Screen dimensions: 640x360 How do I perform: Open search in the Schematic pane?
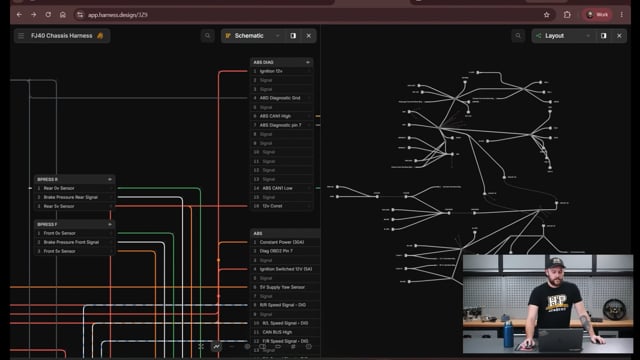(207, 36)
